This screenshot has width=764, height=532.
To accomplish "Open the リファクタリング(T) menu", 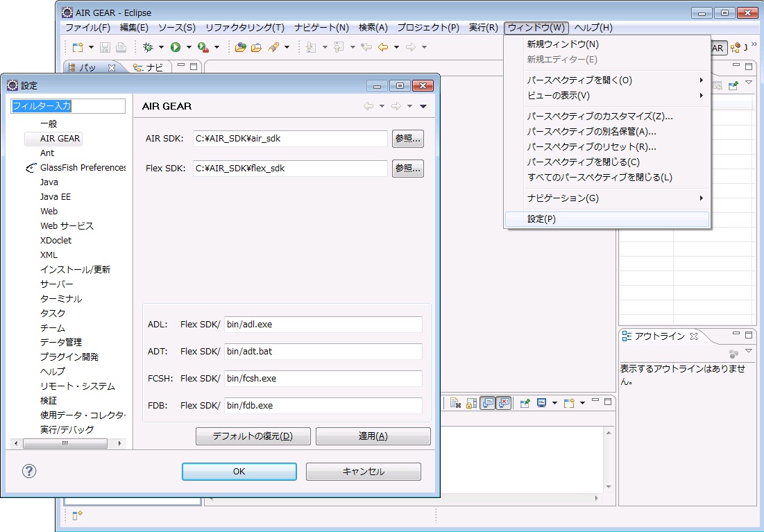I will coord(244,28).
